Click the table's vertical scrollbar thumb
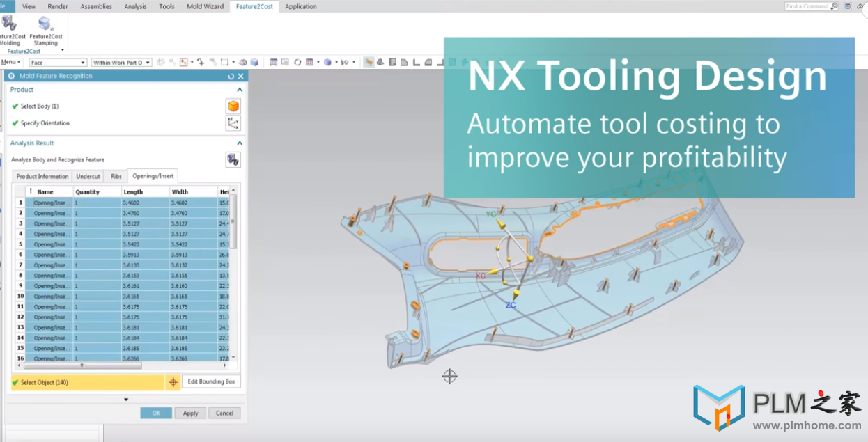Image resolution: width=868 pixels, height=442 pixels. point(234,221)
